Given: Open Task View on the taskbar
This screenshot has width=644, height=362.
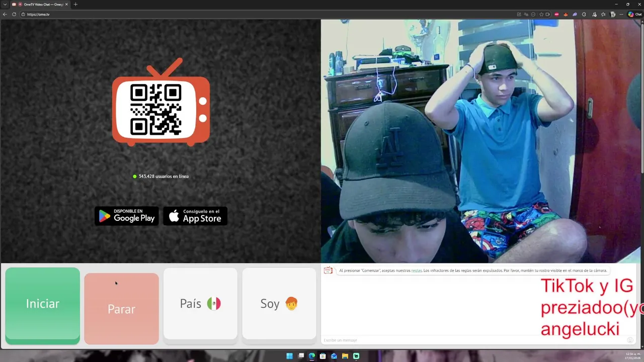Looking at the screenshot, I should point(301,356).
